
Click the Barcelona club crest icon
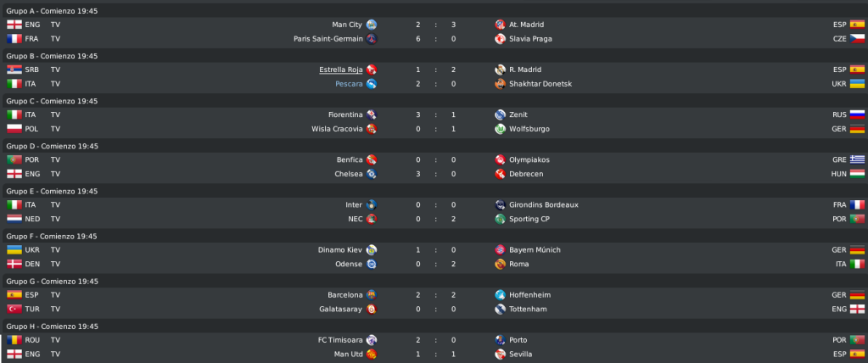click(372, 295)
